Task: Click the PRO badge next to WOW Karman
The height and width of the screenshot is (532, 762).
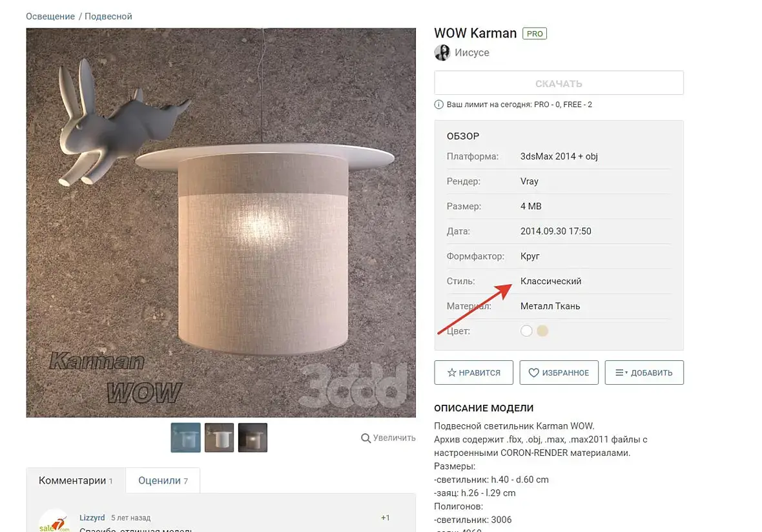Action: pyautogui.click(x=535, y=34)
